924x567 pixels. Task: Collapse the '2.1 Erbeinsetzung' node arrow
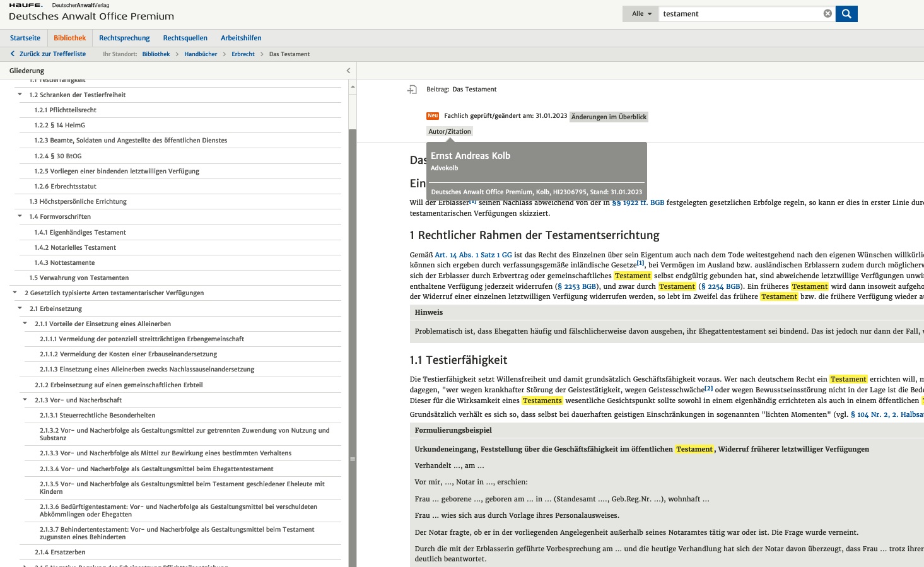pos(20,308)
